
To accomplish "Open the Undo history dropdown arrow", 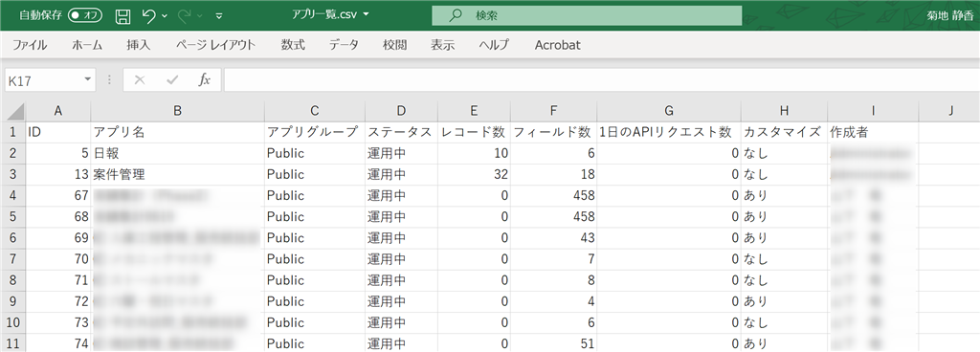I will click(165, 15).
